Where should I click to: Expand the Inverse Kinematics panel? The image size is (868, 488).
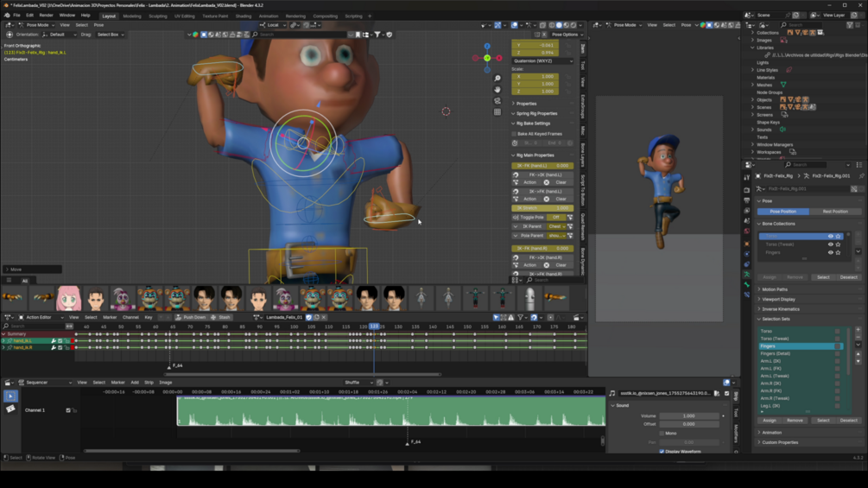(x=781, y=309)
